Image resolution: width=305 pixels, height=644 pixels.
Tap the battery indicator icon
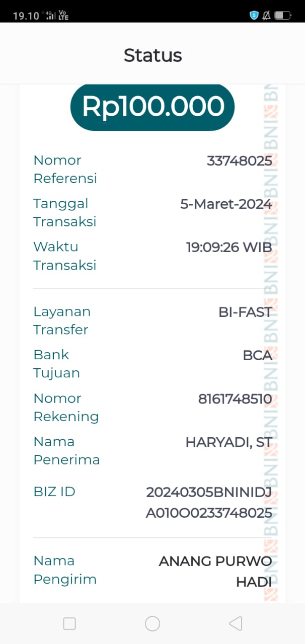click(282, 15)
